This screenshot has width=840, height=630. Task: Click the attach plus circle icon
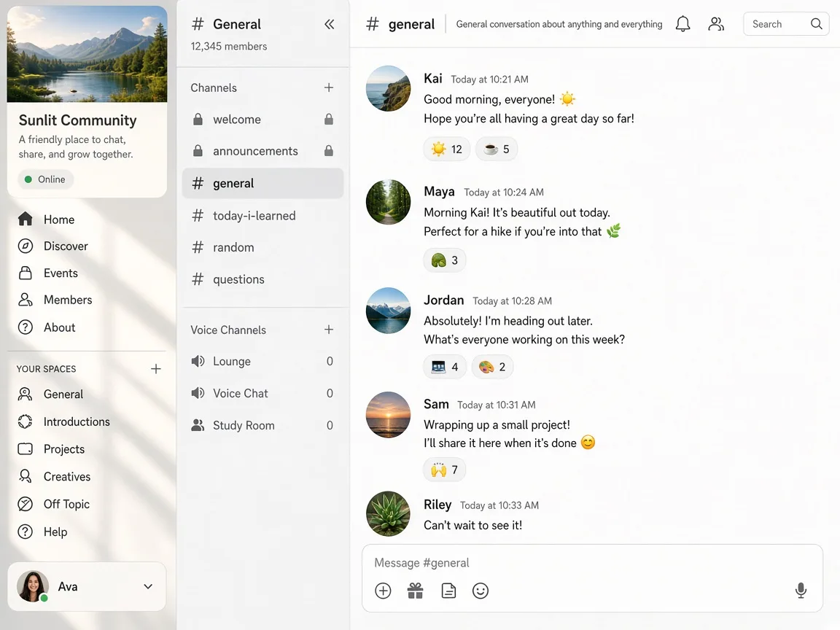[x=383, y=591]
